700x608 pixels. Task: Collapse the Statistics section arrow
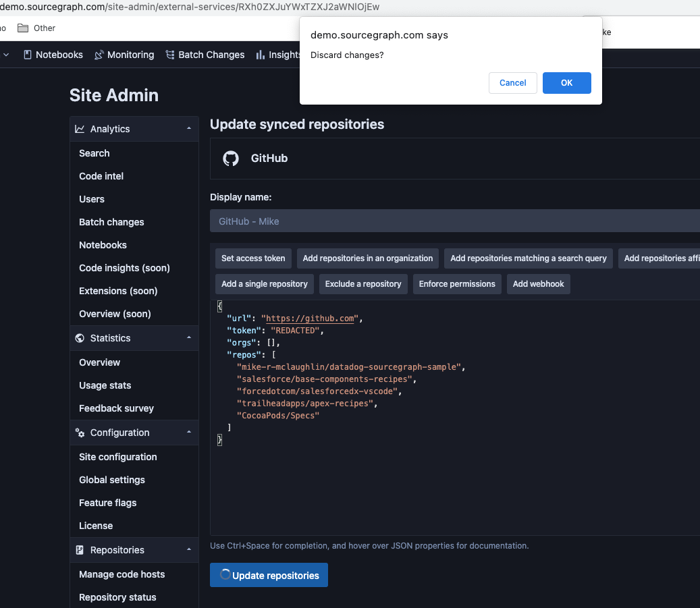pyautogui.click(x=189, y=337)
